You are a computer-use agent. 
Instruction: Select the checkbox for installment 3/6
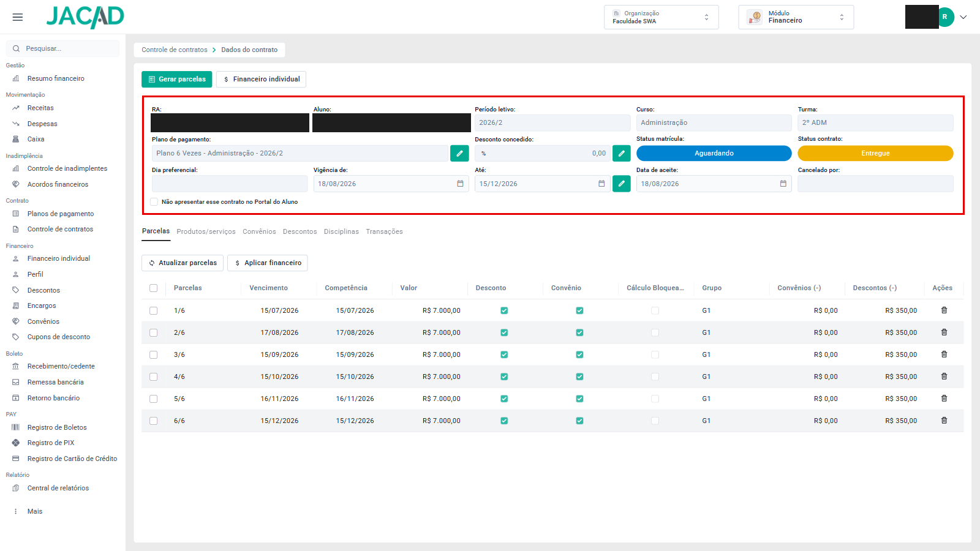point(153,355)
